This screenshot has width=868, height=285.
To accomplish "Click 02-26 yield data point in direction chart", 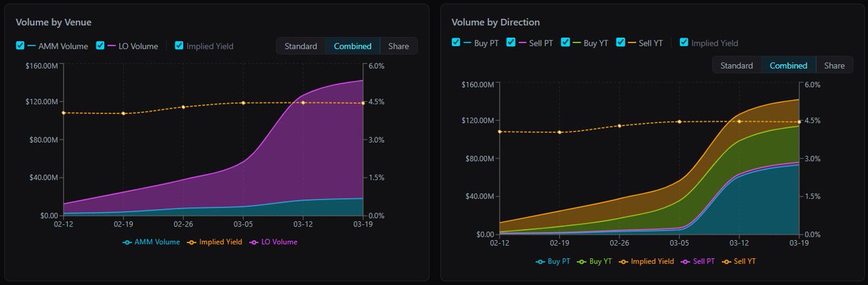I will click(x=619, y=126).
